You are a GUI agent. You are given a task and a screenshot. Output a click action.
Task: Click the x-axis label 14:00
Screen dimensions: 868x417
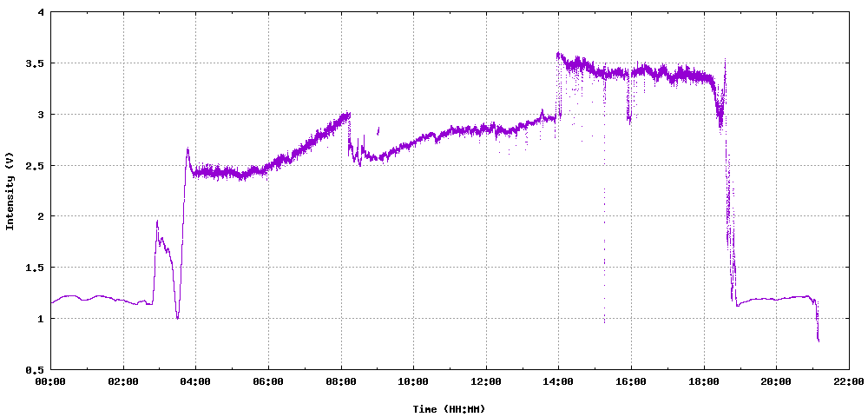tap(558, 381)
